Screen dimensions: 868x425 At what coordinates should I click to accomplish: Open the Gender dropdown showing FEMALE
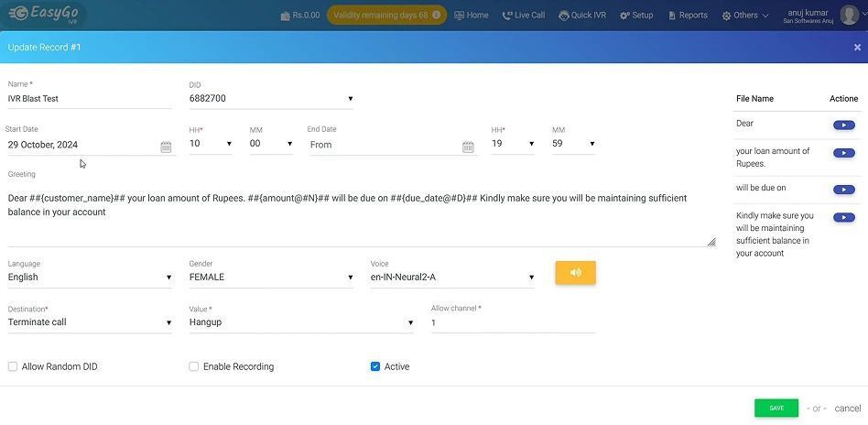271,277
